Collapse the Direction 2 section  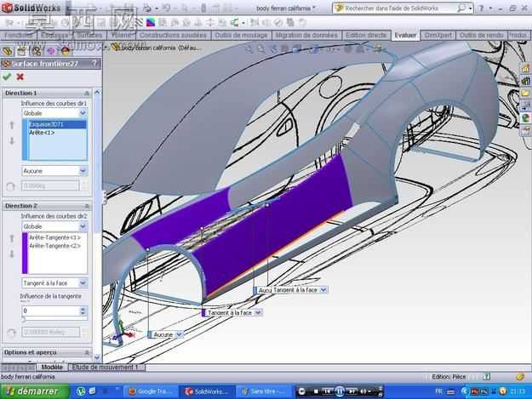[87, 206]
